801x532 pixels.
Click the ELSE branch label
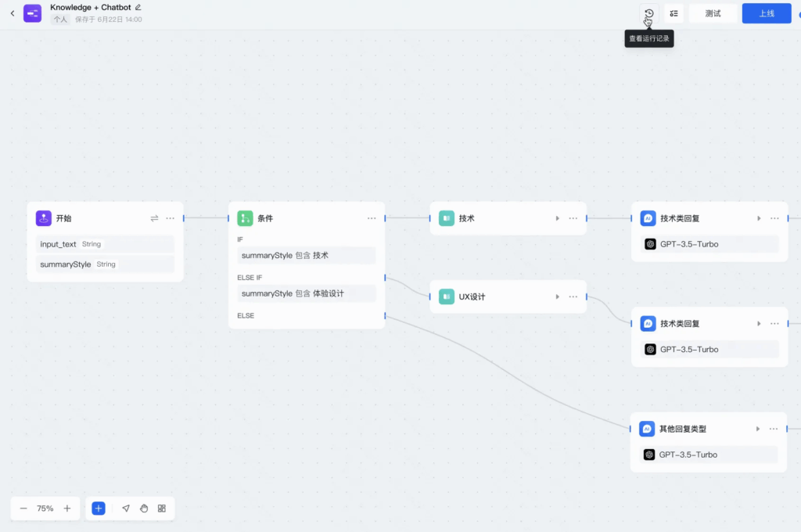point(246,316)
